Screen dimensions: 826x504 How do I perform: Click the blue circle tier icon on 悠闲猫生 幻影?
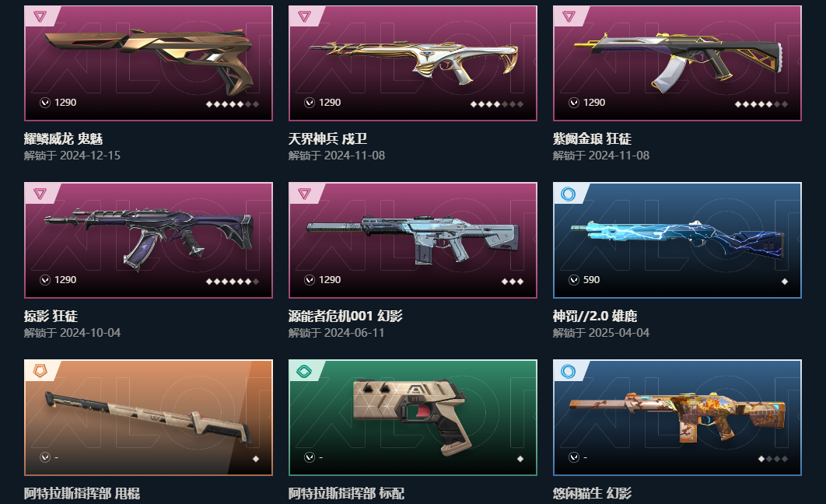pos(568,371)
